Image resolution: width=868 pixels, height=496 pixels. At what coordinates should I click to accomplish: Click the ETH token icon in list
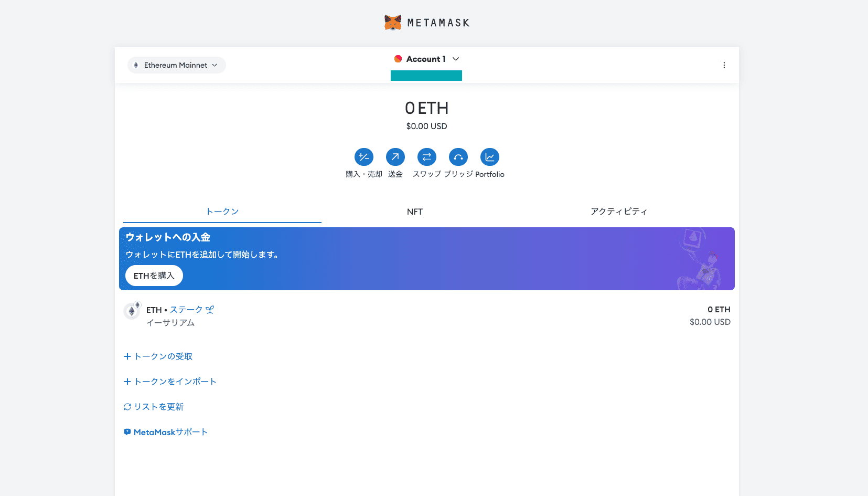coord(132,311)
